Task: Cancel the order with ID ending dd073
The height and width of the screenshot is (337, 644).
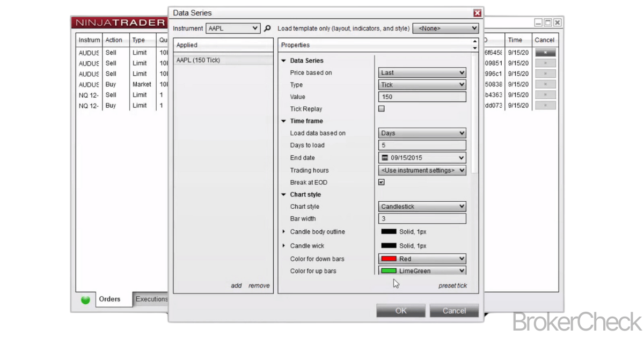Action: tap(545, 106)
